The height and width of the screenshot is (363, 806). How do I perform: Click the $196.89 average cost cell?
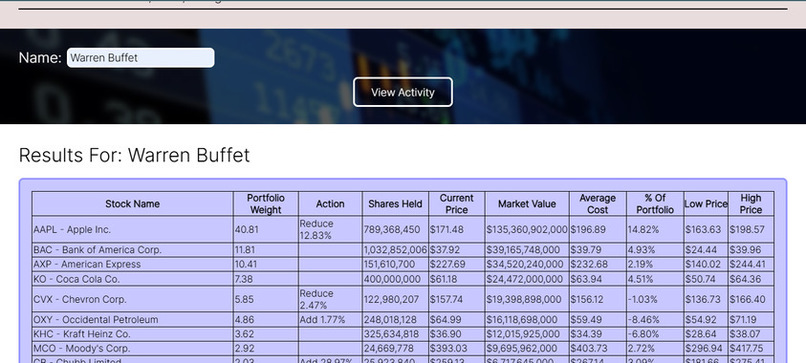point(597,229)
